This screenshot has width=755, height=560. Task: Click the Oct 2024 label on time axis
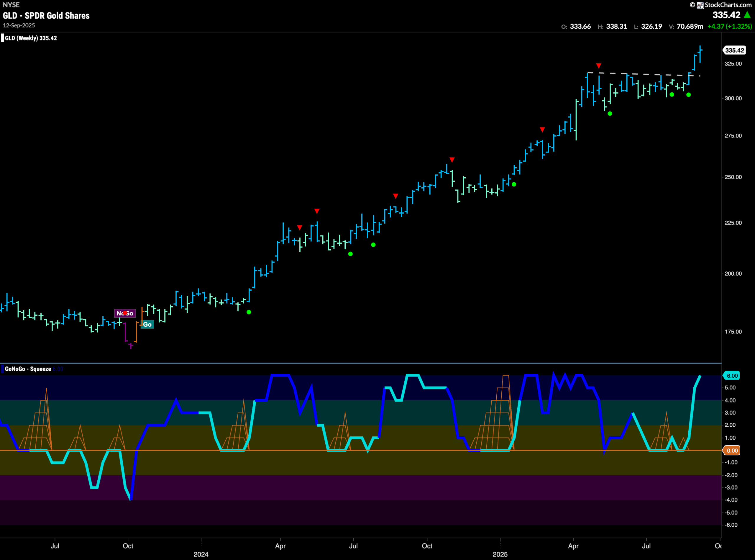point(427,546)
